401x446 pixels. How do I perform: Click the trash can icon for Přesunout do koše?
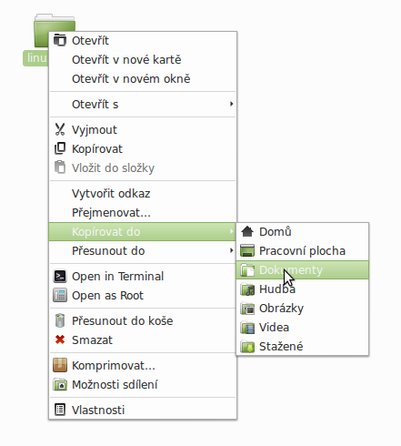point(60,321)
